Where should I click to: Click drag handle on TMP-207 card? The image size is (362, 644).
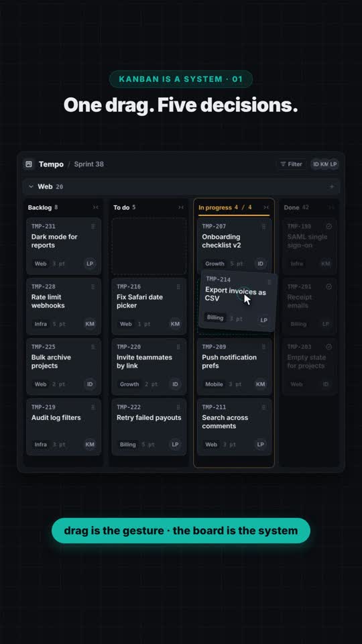[x=263, y=226]
